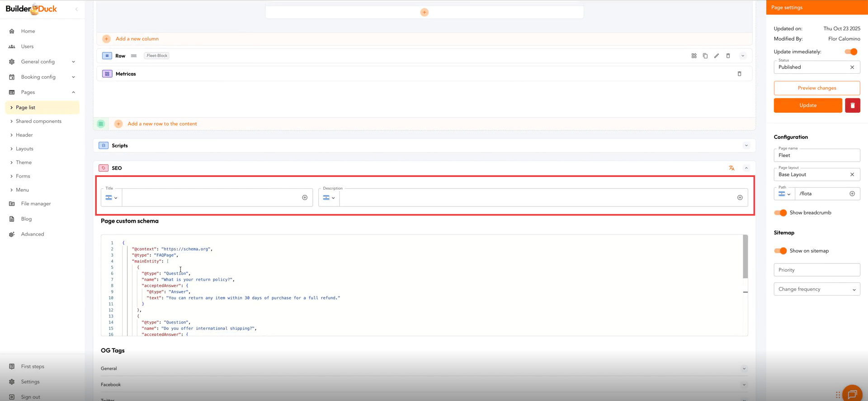This screenshot has width=868, height=401.
Task: Go to Blog in the sidebar
Action: click(26, 219)
